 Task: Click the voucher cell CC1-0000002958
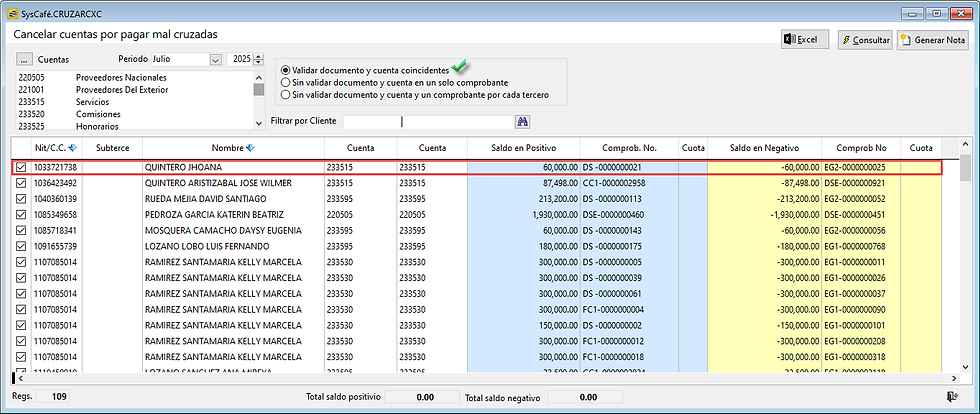click(x=630, y=183)
